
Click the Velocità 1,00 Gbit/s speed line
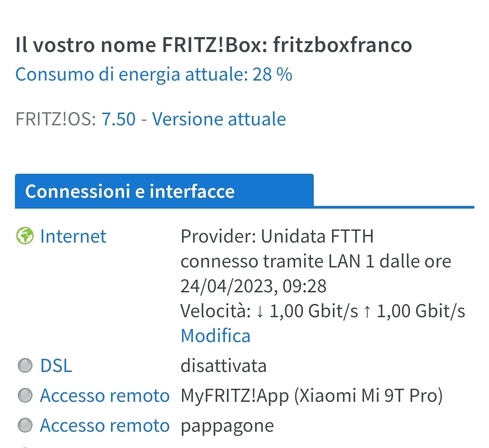(323, 311)
